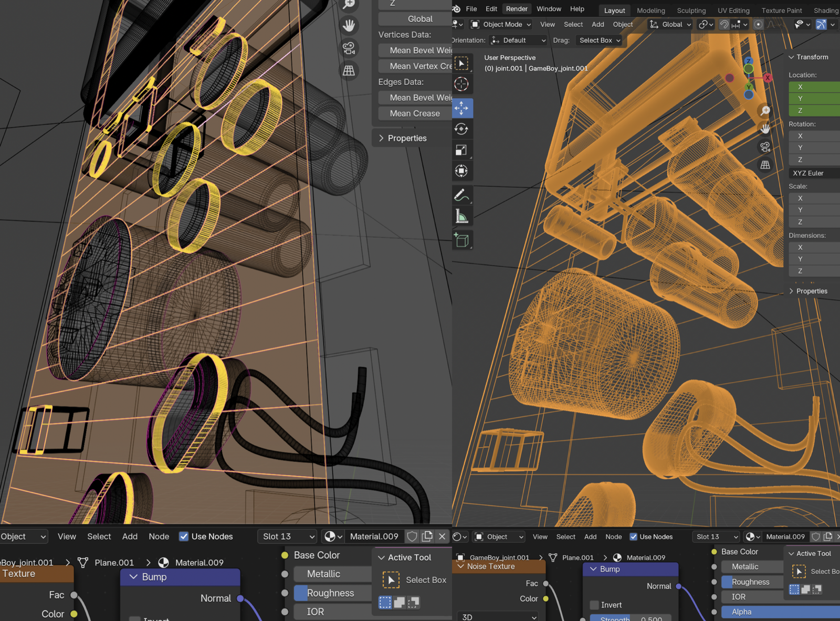This screenshot has width=840, height=621.
Task: Open Slot 13 dropdown in right node editor
Action: pyautogui.click(x=716, y=536)
